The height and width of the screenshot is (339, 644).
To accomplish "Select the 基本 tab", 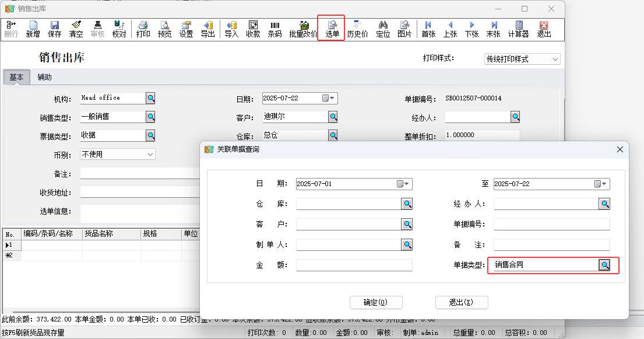I will [16, 78].
